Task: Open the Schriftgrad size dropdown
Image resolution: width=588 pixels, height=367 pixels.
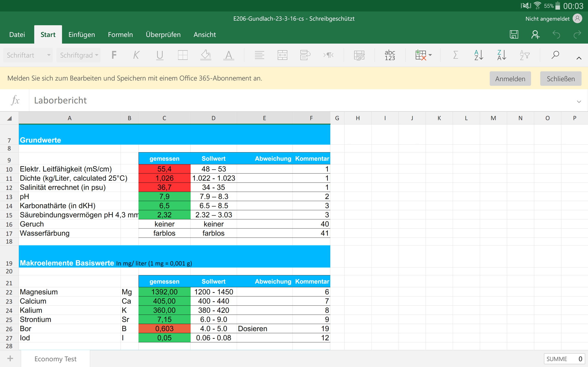Action: [79, 55]
